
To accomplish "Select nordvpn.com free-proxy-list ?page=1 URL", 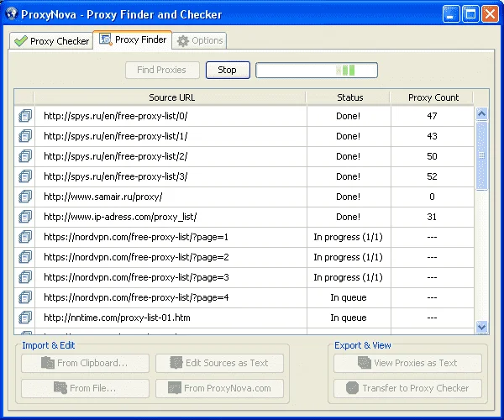I will click(x=136, y=237).
